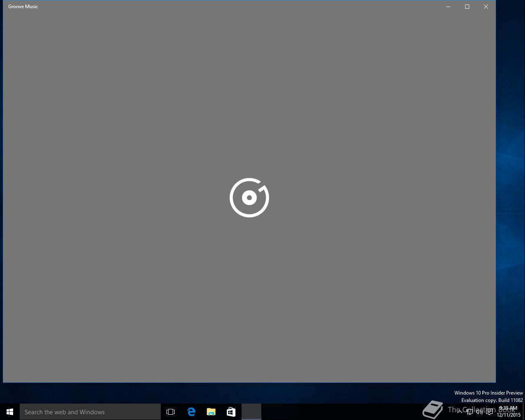Minimize the Groove Music window
This screenshot has width=525, height=420.
point(448,7)
